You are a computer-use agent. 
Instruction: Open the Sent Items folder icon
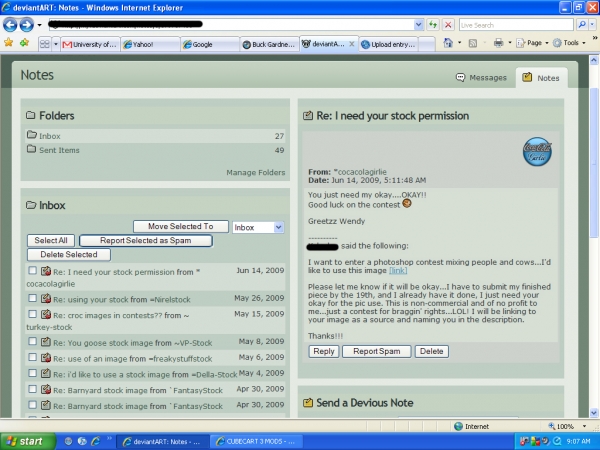click(32, 149)
